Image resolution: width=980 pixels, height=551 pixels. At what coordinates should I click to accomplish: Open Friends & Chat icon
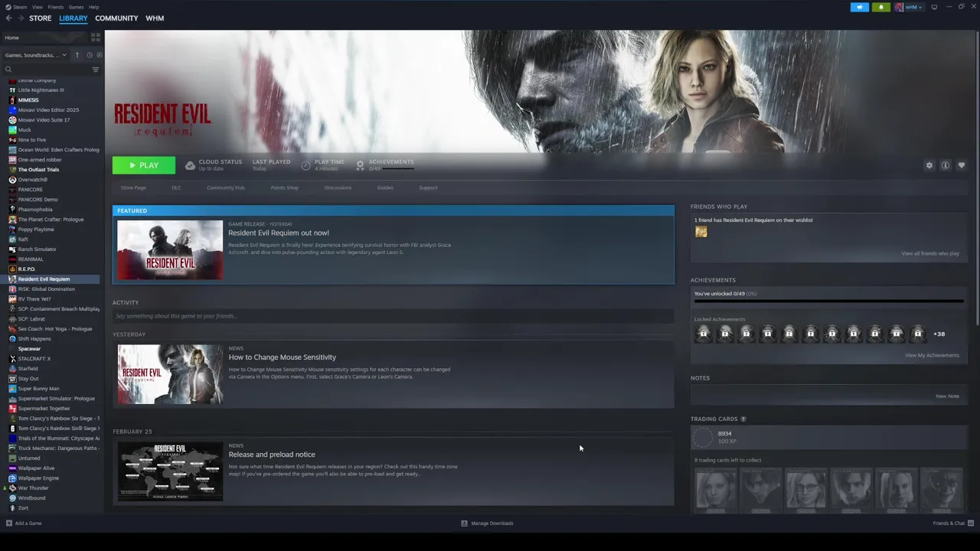point(971,523)
